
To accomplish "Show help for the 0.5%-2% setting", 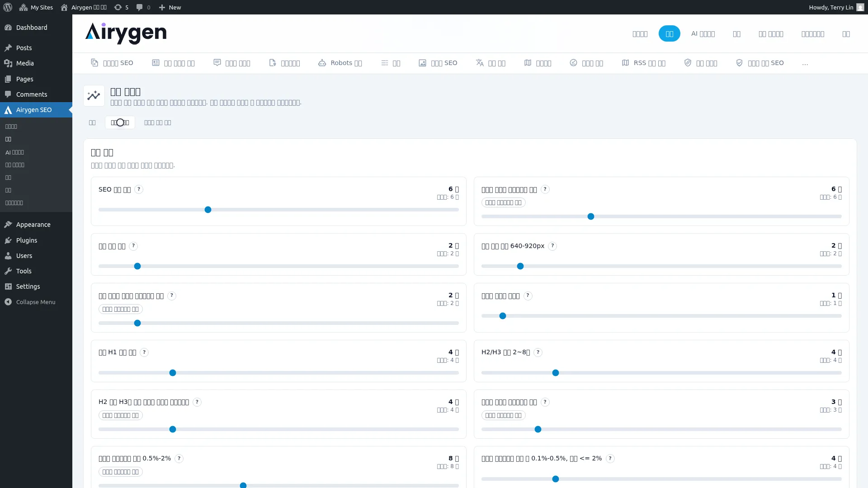I will point(179,459).
